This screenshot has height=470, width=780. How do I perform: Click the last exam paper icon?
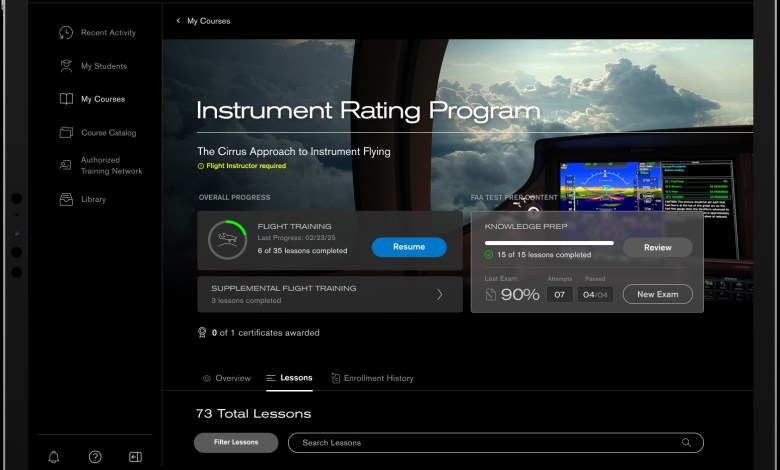tap(490, 294)
